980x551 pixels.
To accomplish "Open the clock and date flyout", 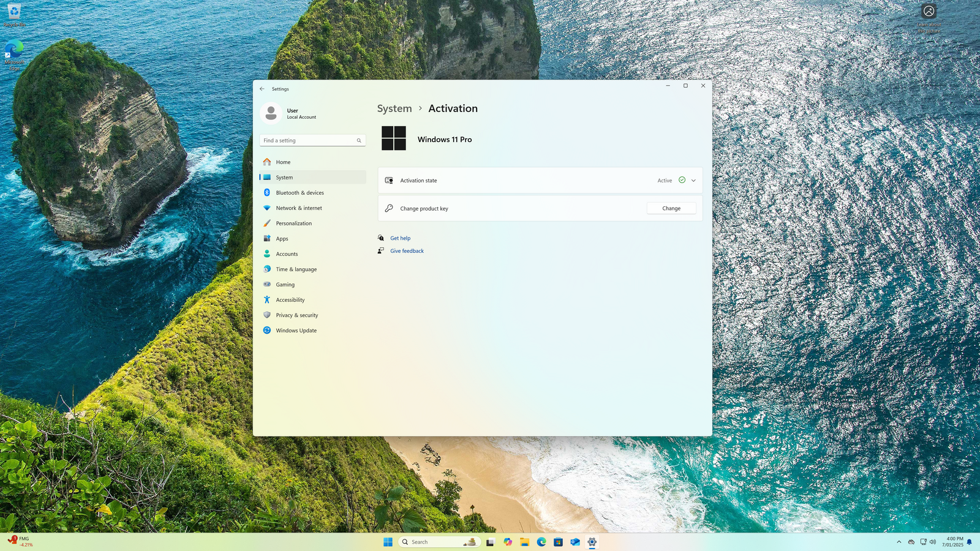I will pyautogui.click(x=952, y=542).
